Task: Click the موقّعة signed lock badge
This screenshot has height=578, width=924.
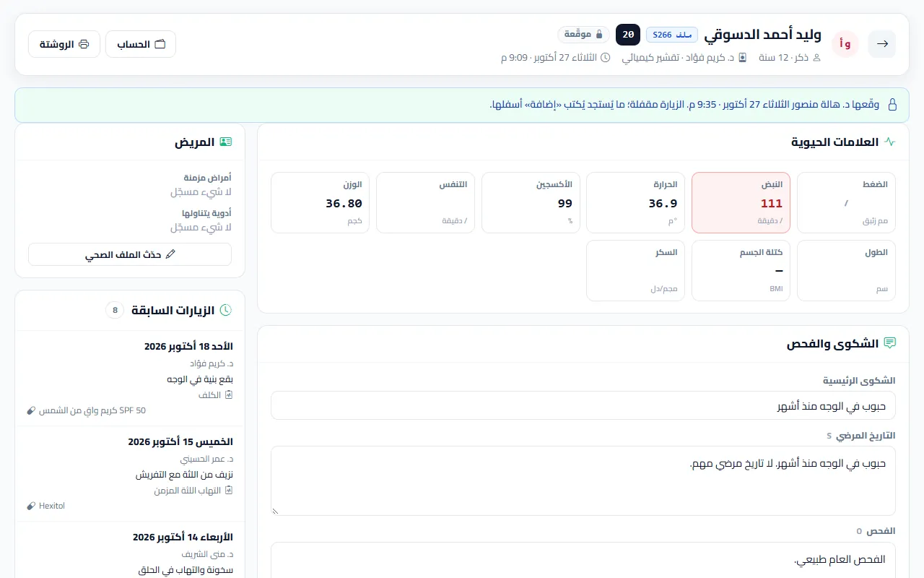Action: click(x=583, y=34)
